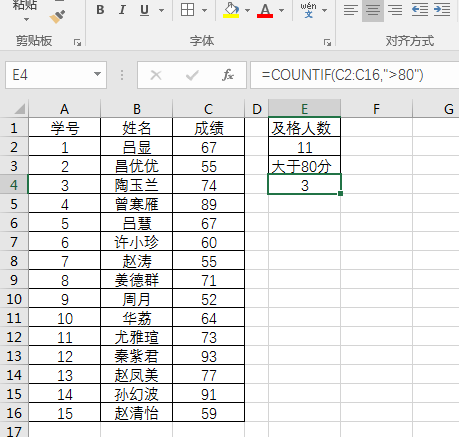459x437 pixels.
Task: Select cell containing 成绩
Action: pos(209,128)
